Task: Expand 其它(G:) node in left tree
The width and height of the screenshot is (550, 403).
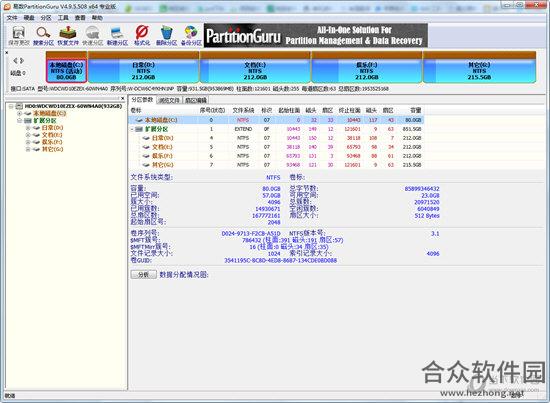Action: 28,149
